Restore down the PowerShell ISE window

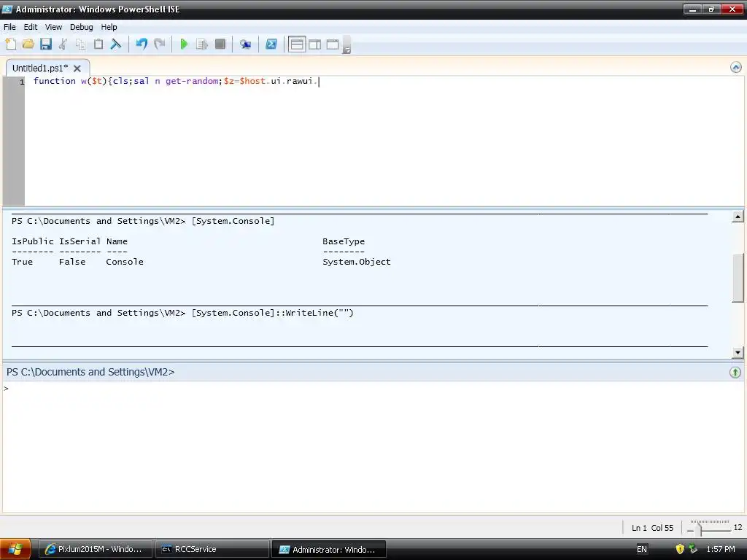point(711,9)
